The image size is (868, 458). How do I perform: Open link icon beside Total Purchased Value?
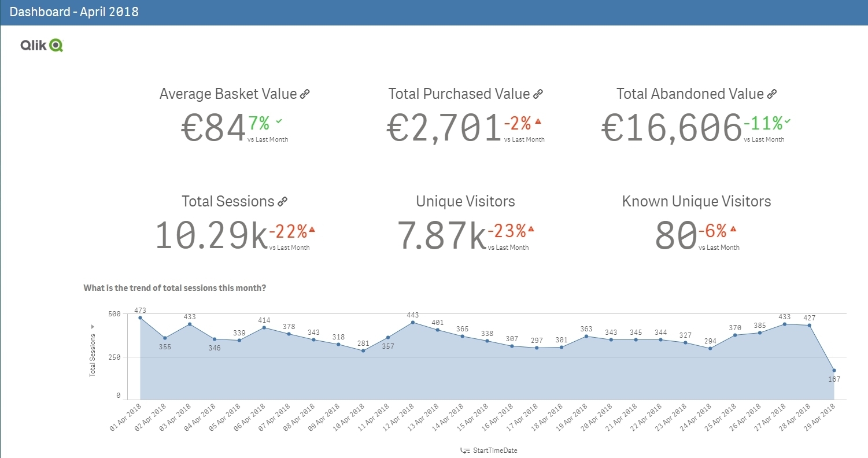pyautogui.click(x=538, y=94)
